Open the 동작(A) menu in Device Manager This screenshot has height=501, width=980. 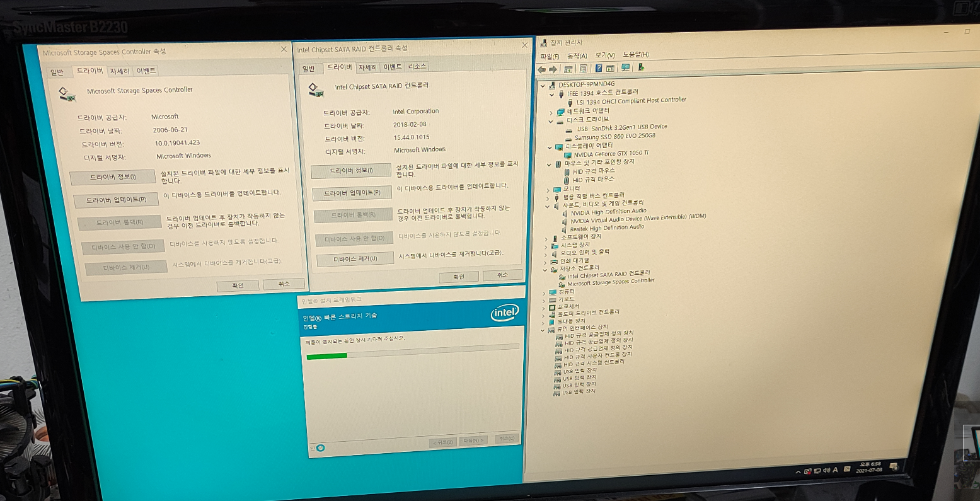pos(577,56)
